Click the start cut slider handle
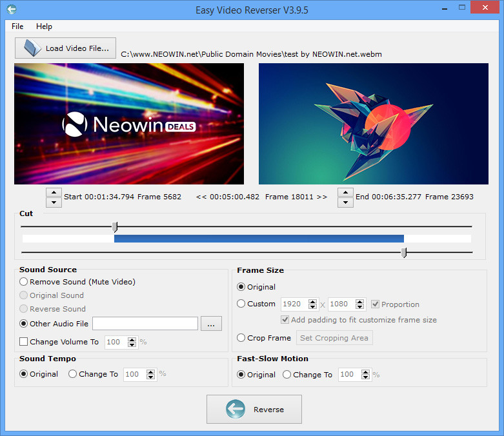The width and height of the screenshot is (504, 436). [x=115, y=227]
